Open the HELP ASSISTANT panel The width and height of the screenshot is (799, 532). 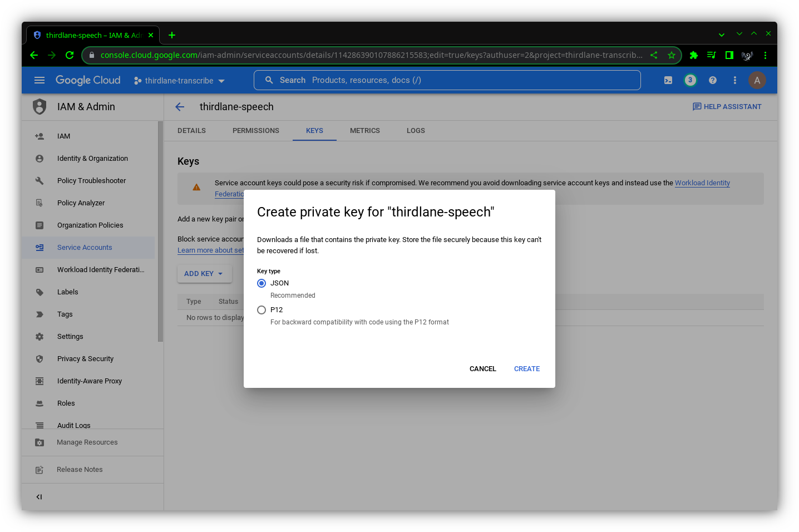727,107
